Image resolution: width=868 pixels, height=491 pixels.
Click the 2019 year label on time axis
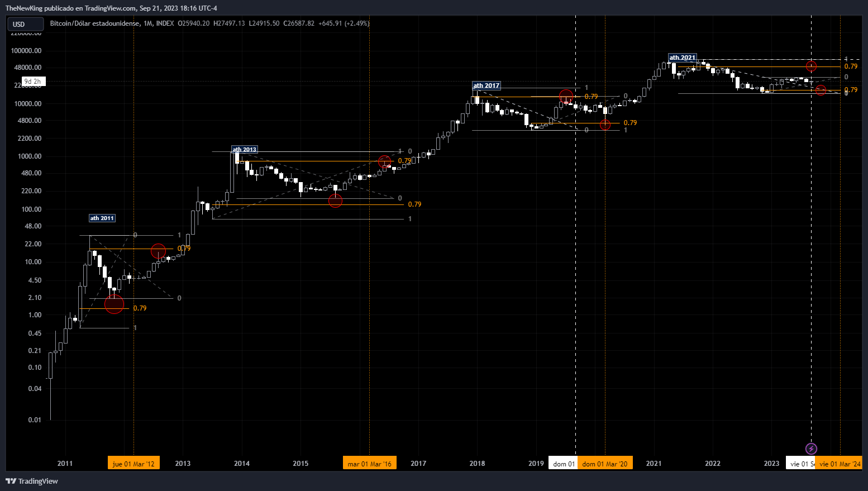536,464
